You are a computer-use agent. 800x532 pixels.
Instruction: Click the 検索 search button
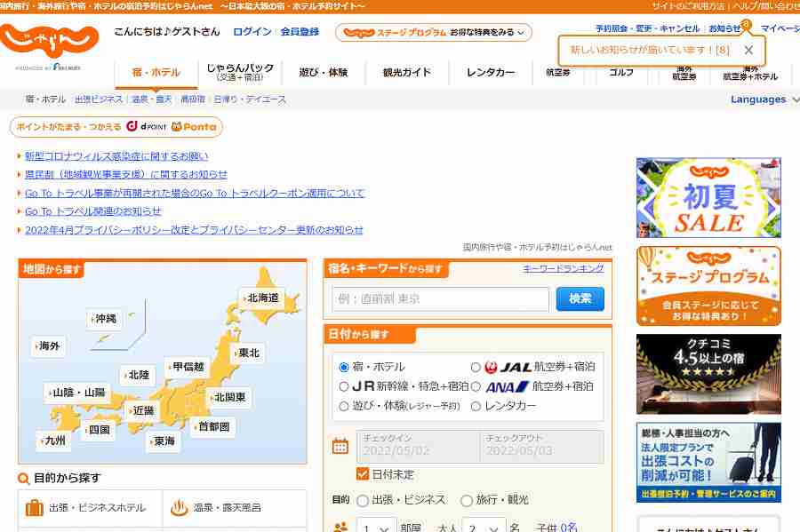coord(580,298)
